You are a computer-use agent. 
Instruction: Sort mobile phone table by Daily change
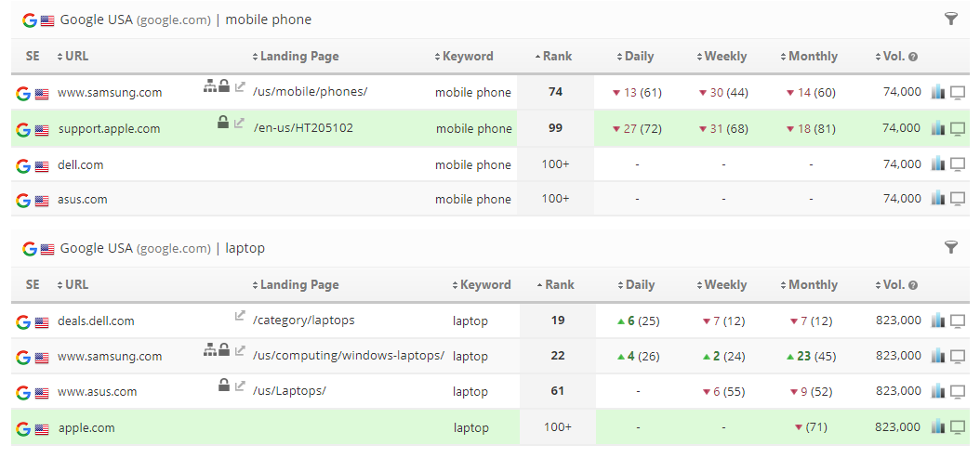(x=635, y=57)
